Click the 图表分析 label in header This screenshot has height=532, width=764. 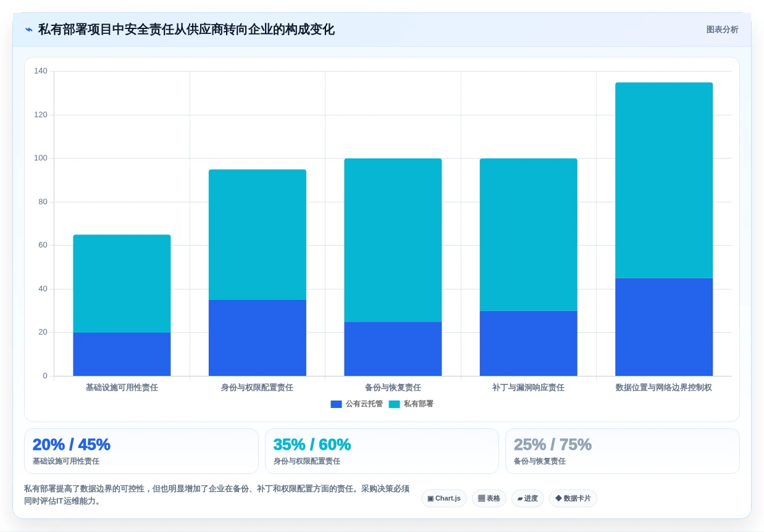tap(722, 30)
